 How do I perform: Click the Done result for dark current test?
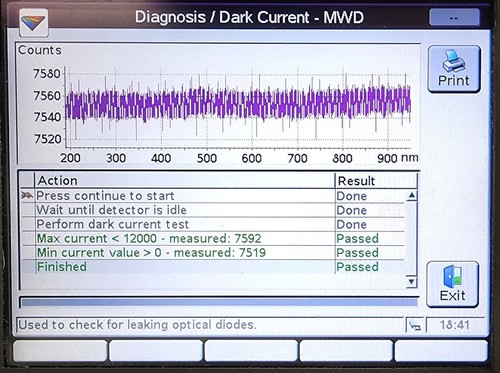pyautogui.click(x=352, y=225)
